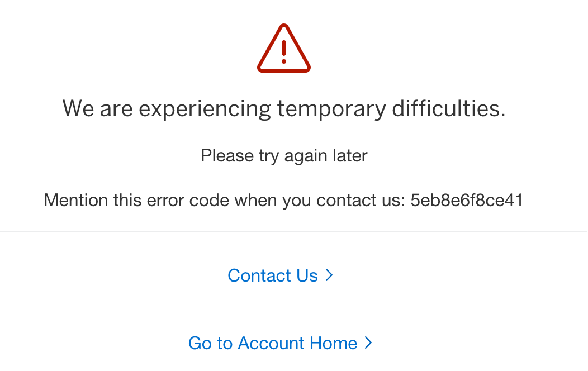Click the word "Home" in the bottom link
Viewport: 588px width, 371px height.
click(x=334, y=343)
